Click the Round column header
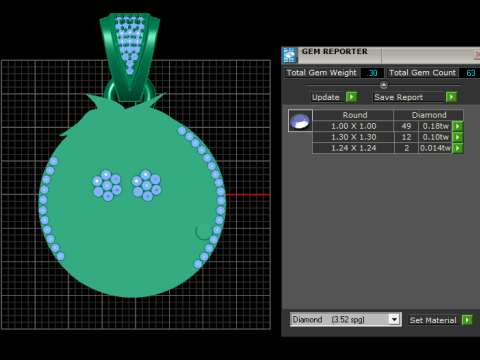Screen dimensions: 480x360 (353, 115)
